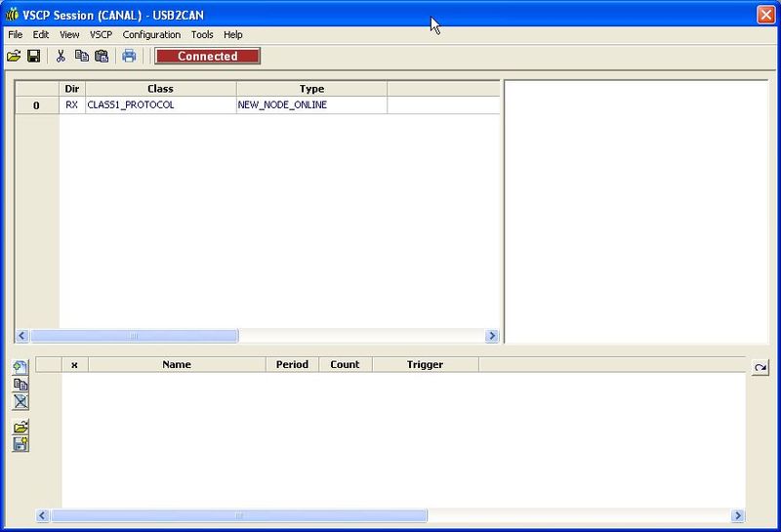
Task: Click the Cut scissors toolbar icon
Action: 61,57
